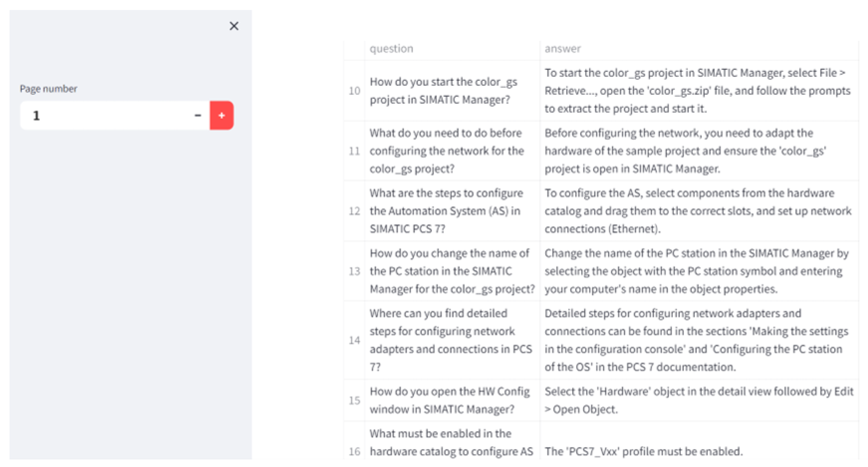Select row index 13
Viewport: 868px width, 467px height.
coord(354,271)
